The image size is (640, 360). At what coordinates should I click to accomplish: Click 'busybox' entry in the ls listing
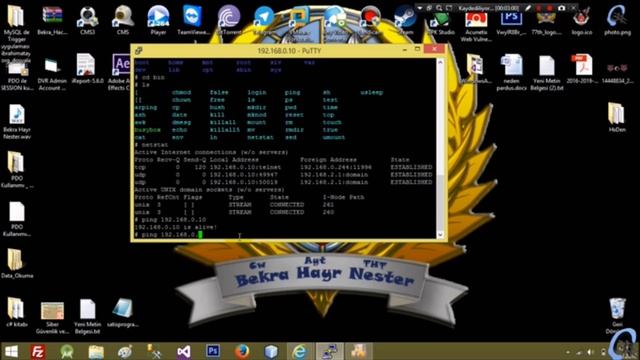[148, 130]
